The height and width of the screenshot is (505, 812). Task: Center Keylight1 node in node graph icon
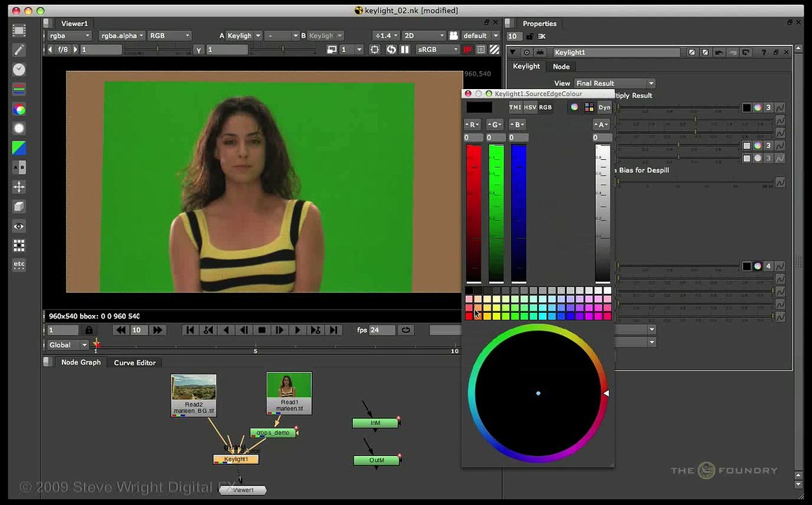point(526,53)
